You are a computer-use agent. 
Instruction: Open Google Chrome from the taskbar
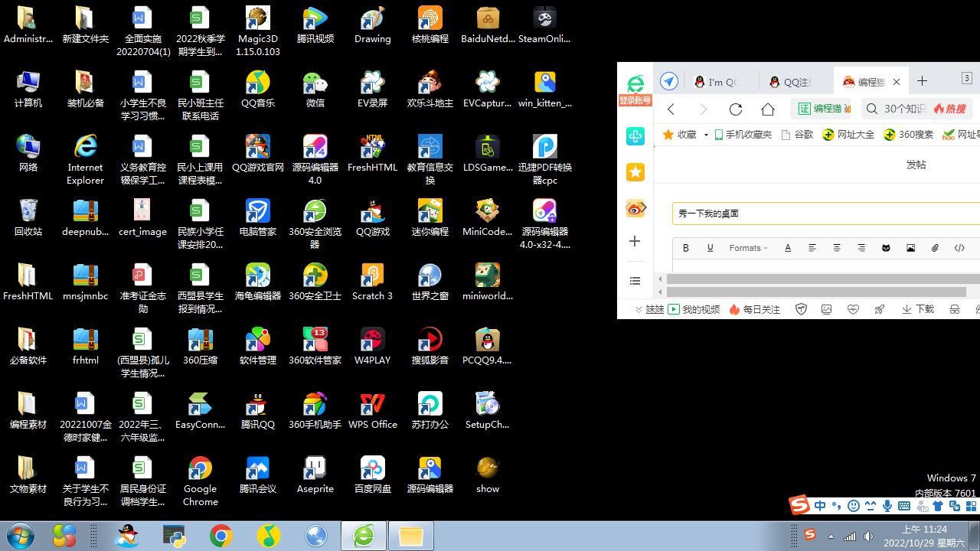pyautogui.click(x=221, y=536)
